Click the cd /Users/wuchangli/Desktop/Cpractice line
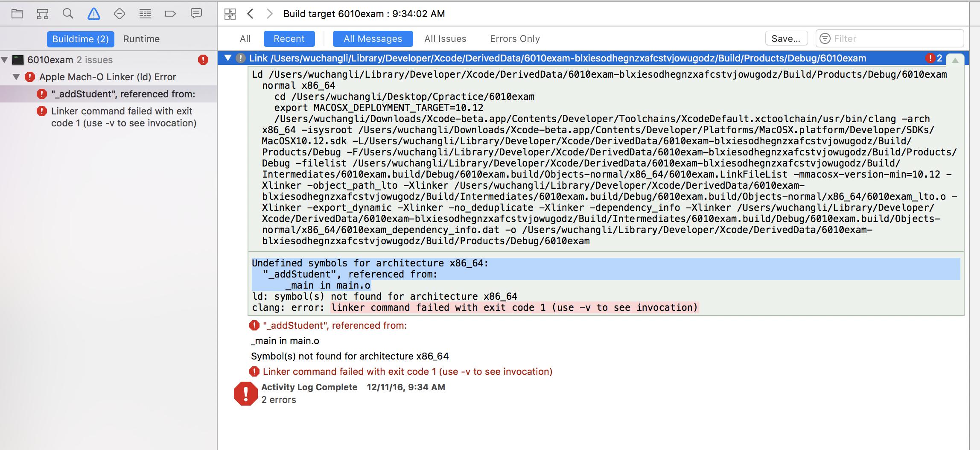This screenshot has height=450, width=980. (x=404, y=96)
